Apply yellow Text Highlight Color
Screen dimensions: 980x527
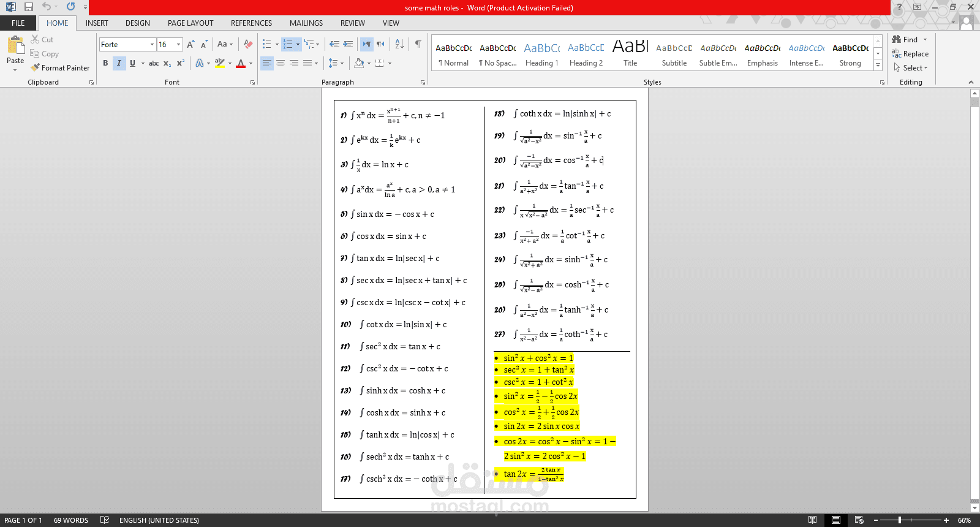tap(220, 63)
